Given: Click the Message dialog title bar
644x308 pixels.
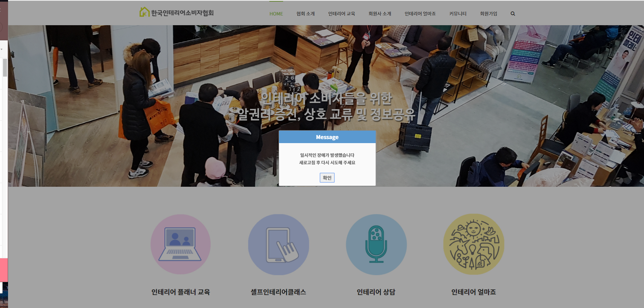Looking at the screenshot, I should 327,137.
